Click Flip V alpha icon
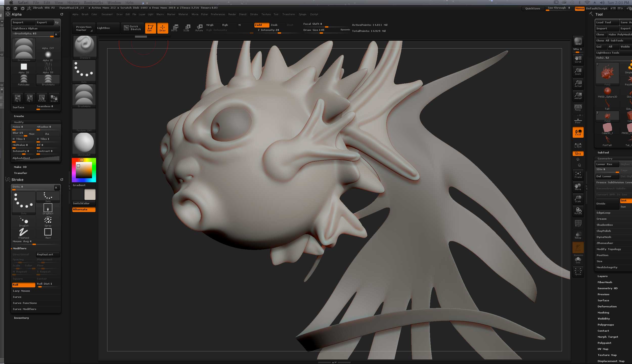 click(x=30, y=98)
